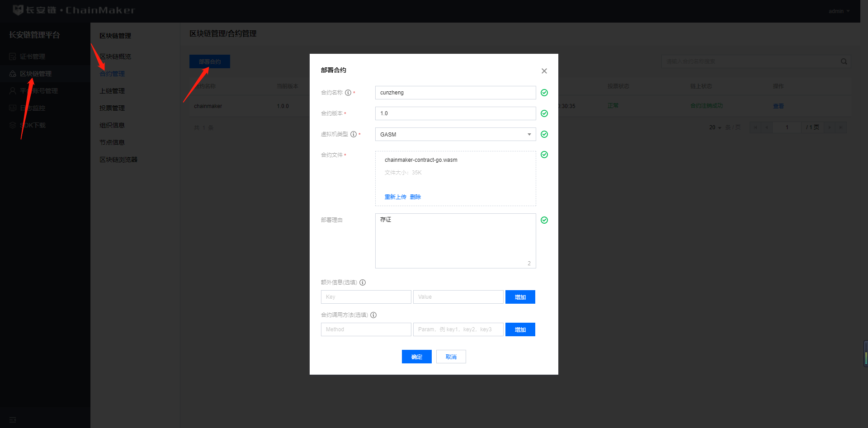Click the green check icon next to 部署理由 textarea
Image resolution: width=868 pixels, height=428 pixels.
(544, 220)
